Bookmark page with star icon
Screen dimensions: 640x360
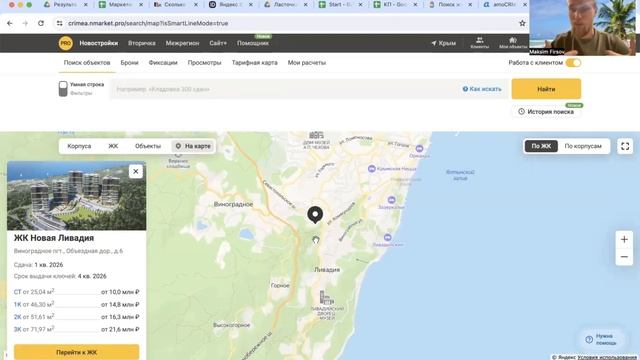[x=522, y=23]
